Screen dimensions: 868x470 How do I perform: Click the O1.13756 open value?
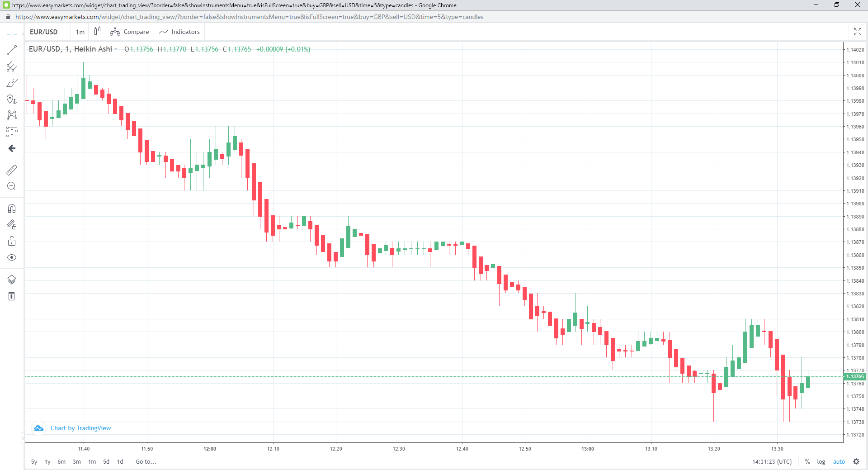point(139,49)
